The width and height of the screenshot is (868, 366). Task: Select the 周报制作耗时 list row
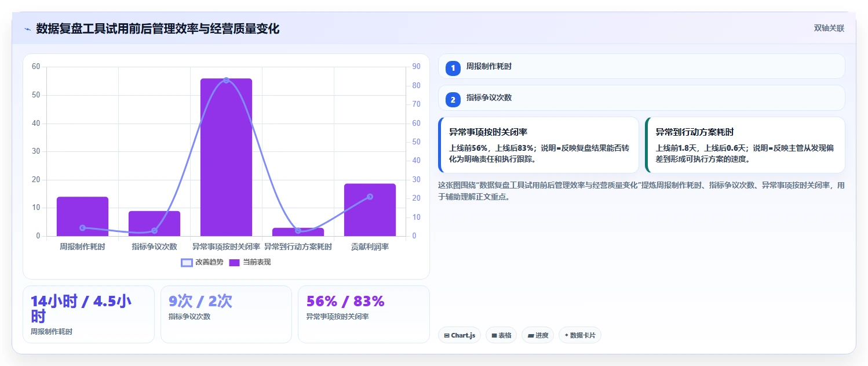641,66
